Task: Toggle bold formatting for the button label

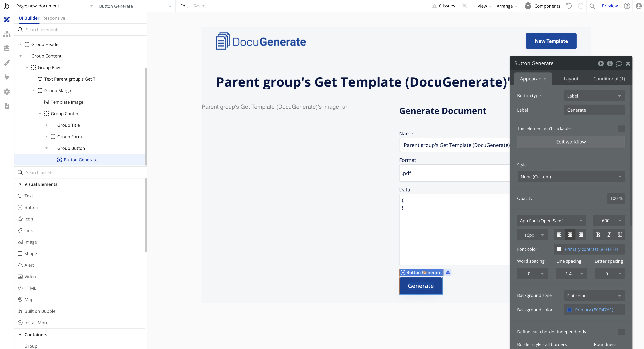Action: coord(598,235)
